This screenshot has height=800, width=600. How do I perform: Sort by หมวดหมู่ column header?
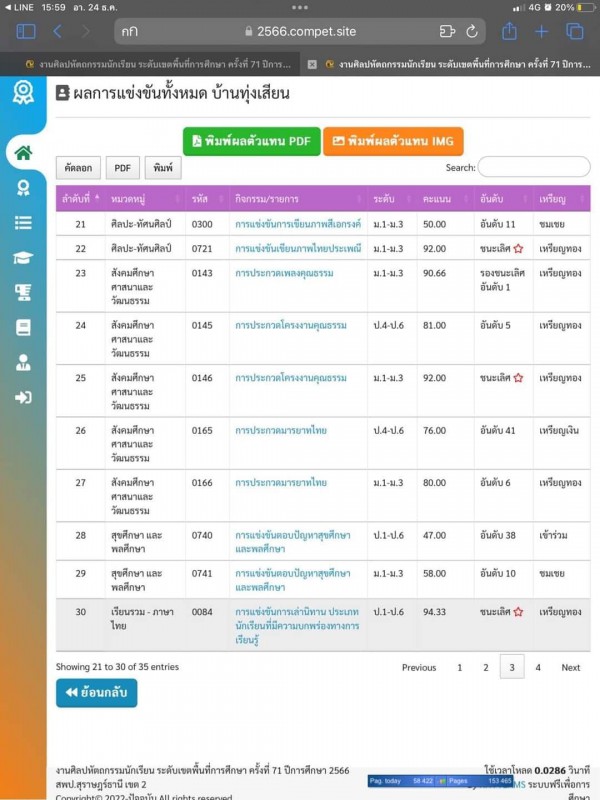pos(145,199)
